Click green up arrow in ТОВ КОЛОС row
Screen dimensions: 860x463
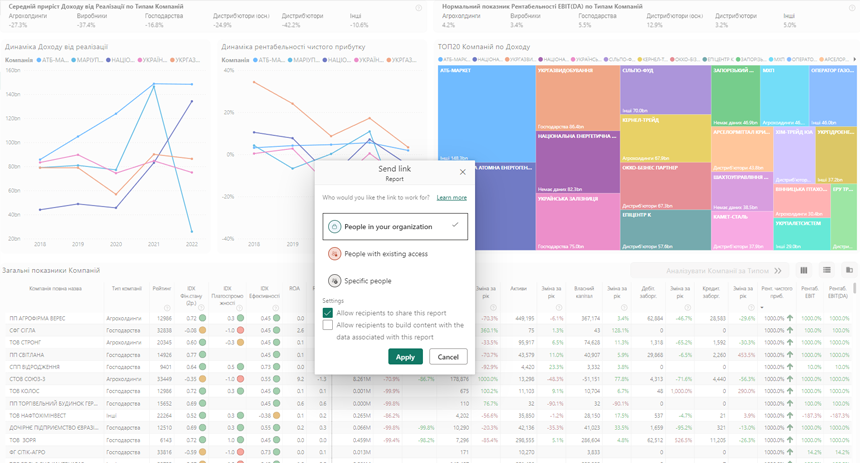[x=790, y=391]
